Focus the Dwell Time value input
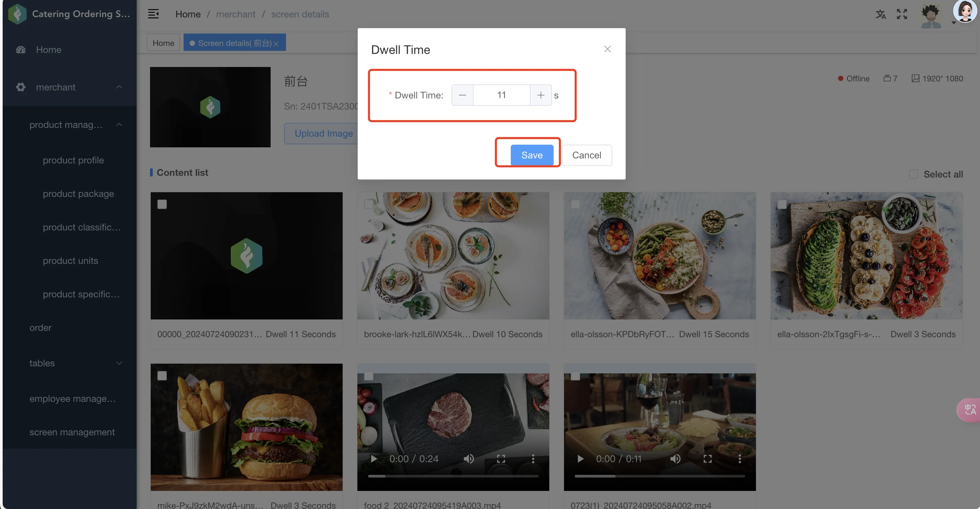 coord(501,95)
